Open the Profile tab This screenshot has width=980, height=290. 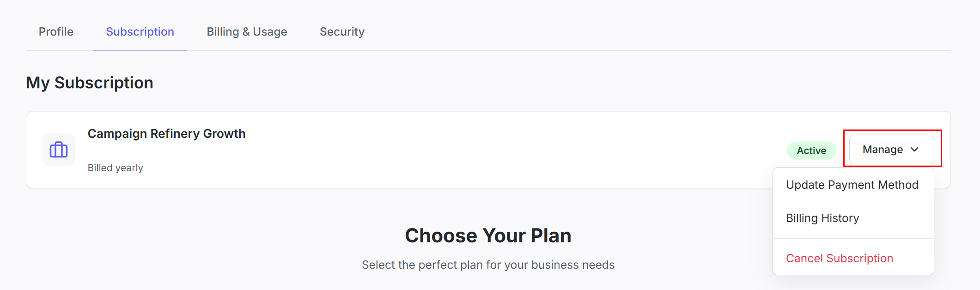pyautogui.click(x=56, y=31)
